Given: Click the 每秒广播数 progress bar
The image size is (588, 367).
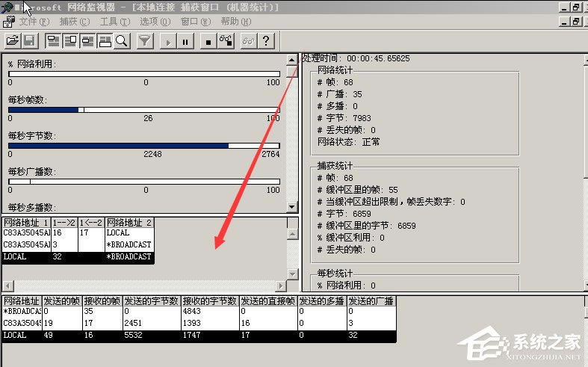Looking at the screenshot, I should [144, 182].
